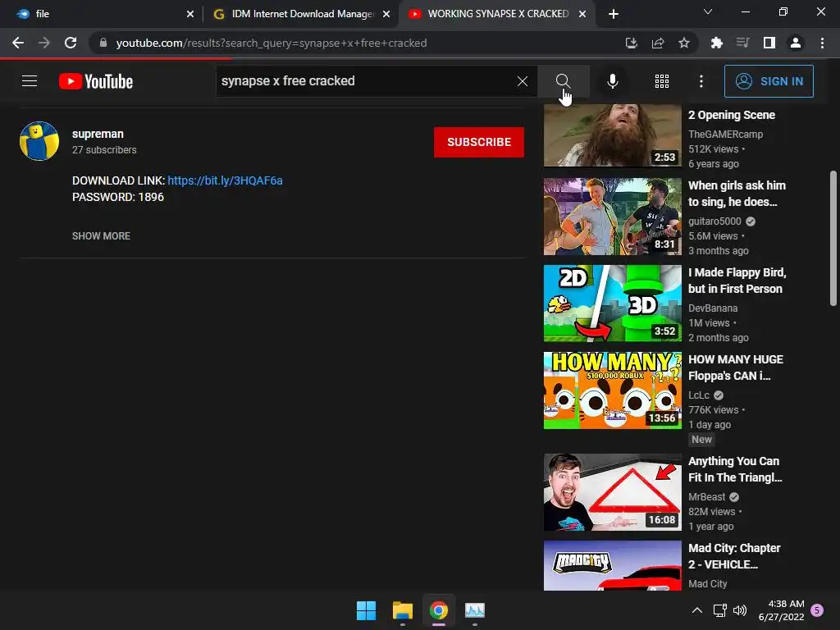Screen dimensions: 840x630
Task: Open the Flappy Bird 2D 3D thumbnail
Action: coord(612,304)
